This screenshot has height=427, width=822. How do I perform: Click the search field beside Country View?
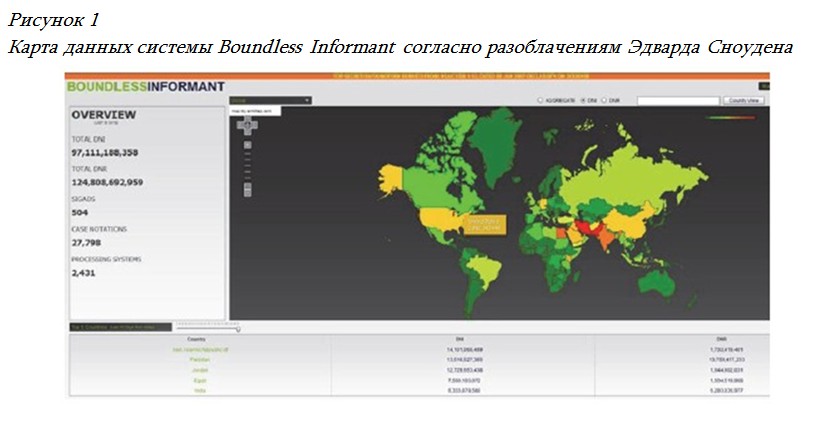678,101
